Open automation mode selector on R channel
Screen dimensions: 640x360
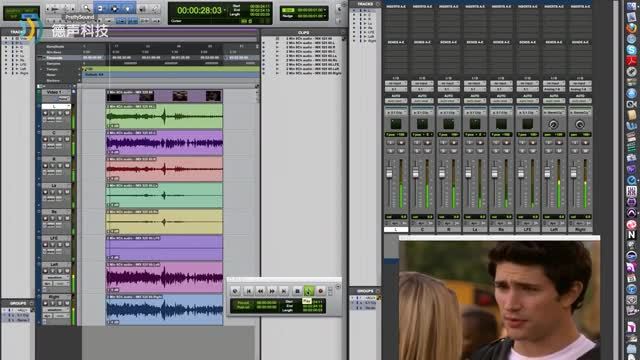coord(448,100)
